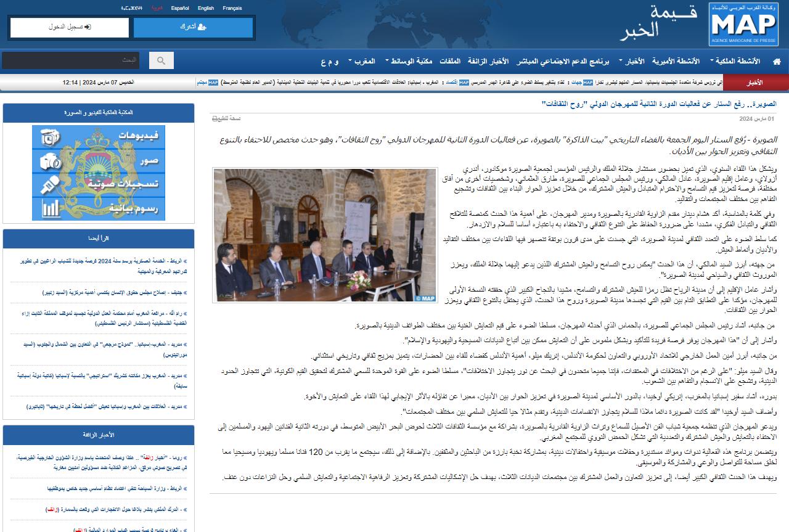Click the MAP مجتمع tag in the ticker

(207, 82)
